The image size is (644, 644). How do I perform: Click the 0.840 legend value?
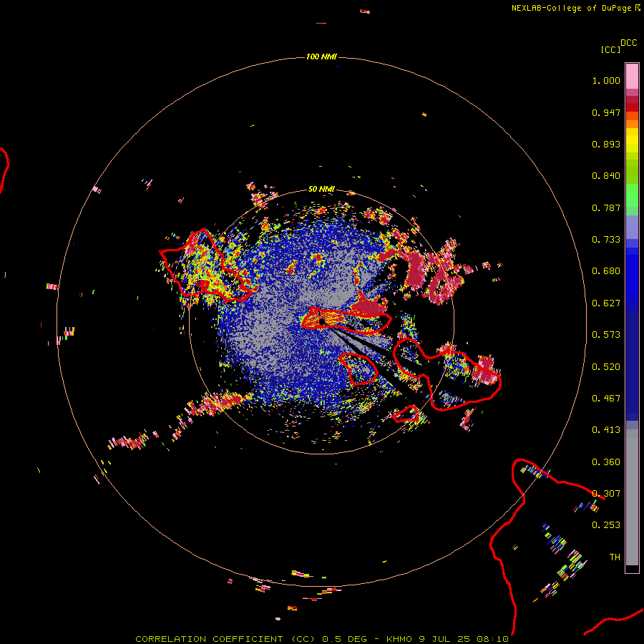[x=606, y=176]
